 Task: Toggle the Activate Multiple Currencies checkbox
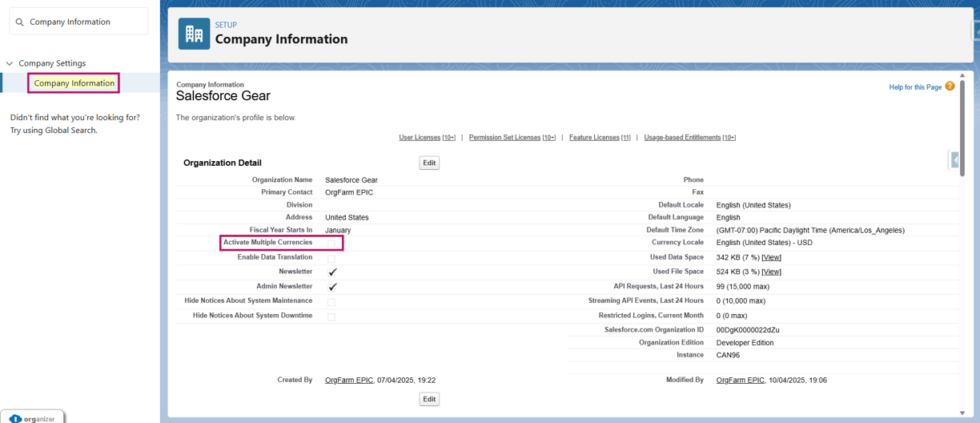tap(331, 244)
